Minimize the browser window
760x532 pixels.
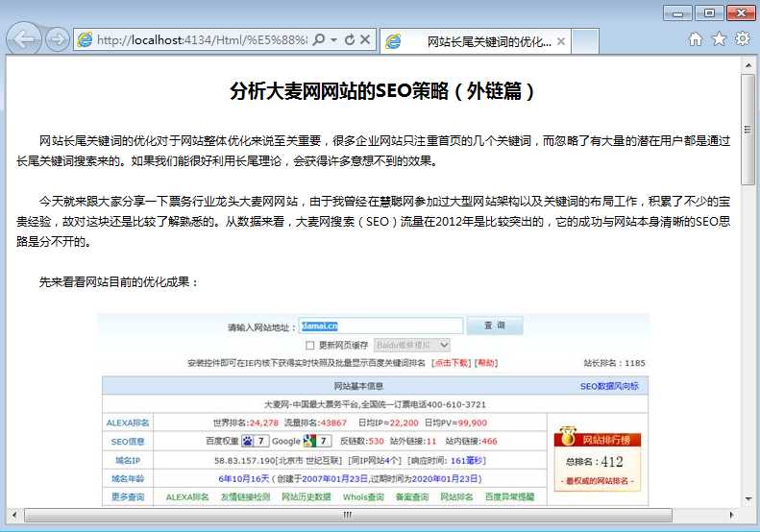pos(677,13)
